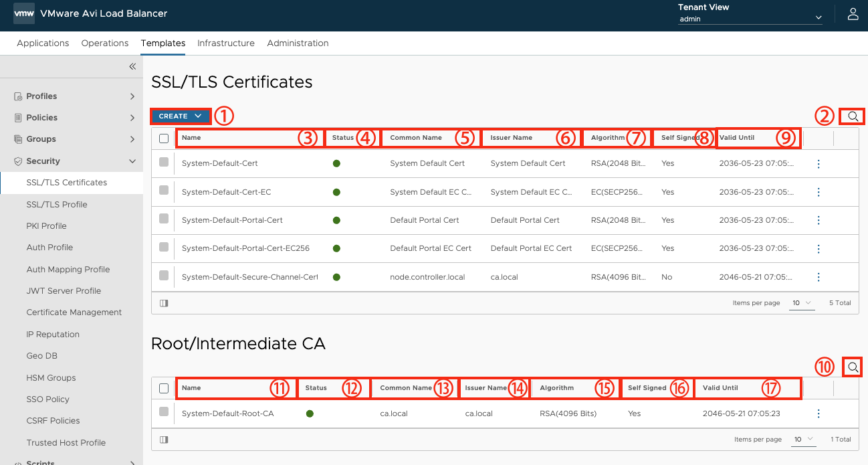868x465 pixels.
Task: Open actions menu for System-Default-Root-CA row
Action: [819, 413]
